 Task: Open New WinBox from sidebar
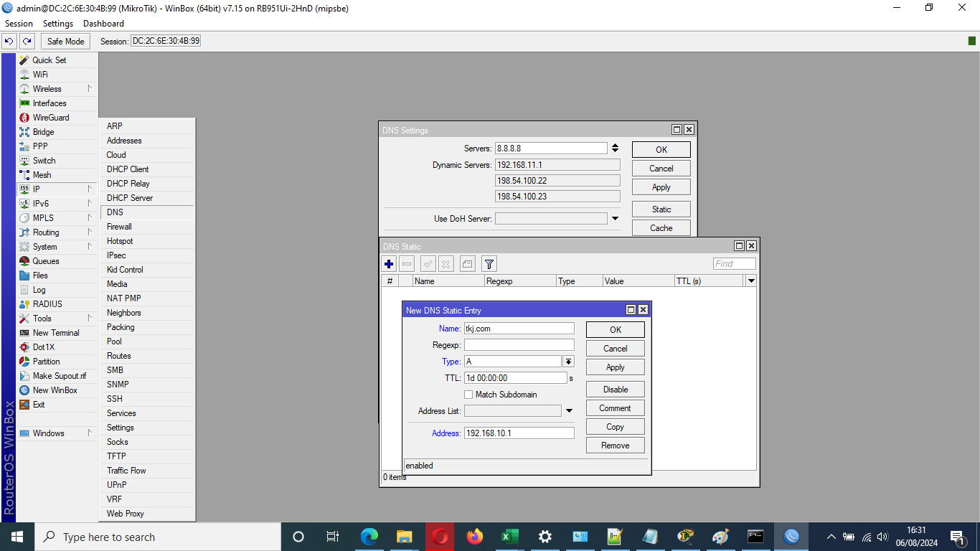(57, 390)
